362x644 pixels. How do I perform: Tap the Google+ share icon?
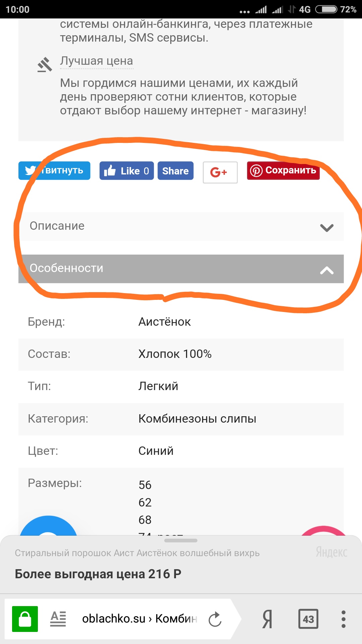(x=220, y=172)
